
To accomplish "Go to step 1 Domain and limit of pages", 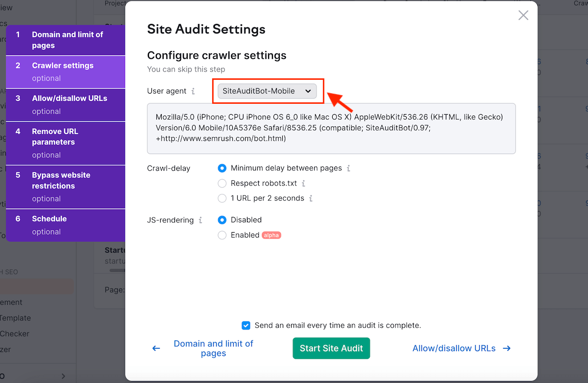I will coord(66,40).
